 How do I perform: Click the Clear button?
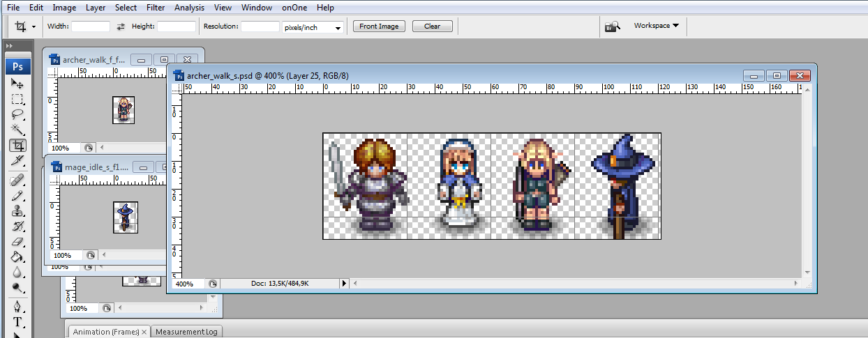432,26
